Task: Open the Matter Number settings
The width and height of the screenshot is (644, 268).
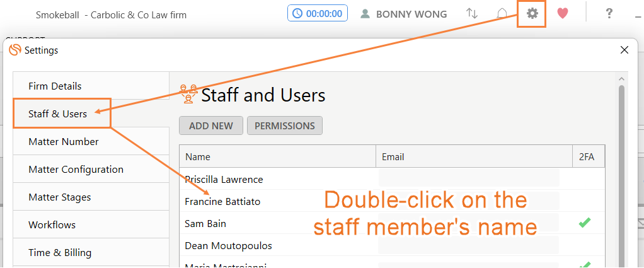Action: click(91, 141)
